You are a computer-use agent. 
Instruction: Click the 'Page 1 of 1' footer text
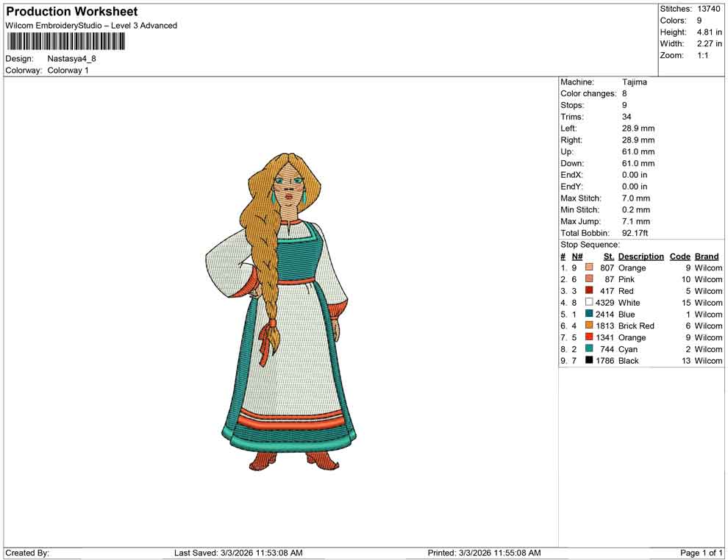[x=701, y=553]
